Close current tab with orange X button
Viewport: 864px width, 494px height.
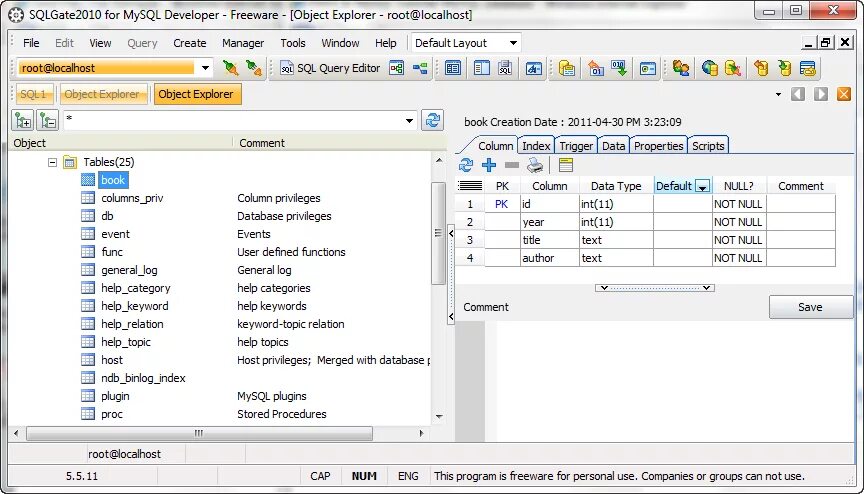pos(844,94)
